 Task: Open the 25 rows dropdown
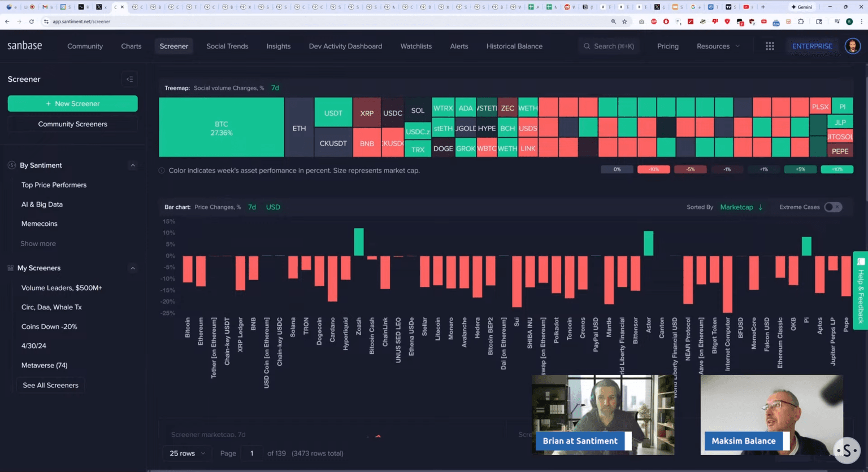(x=187, y=453)
